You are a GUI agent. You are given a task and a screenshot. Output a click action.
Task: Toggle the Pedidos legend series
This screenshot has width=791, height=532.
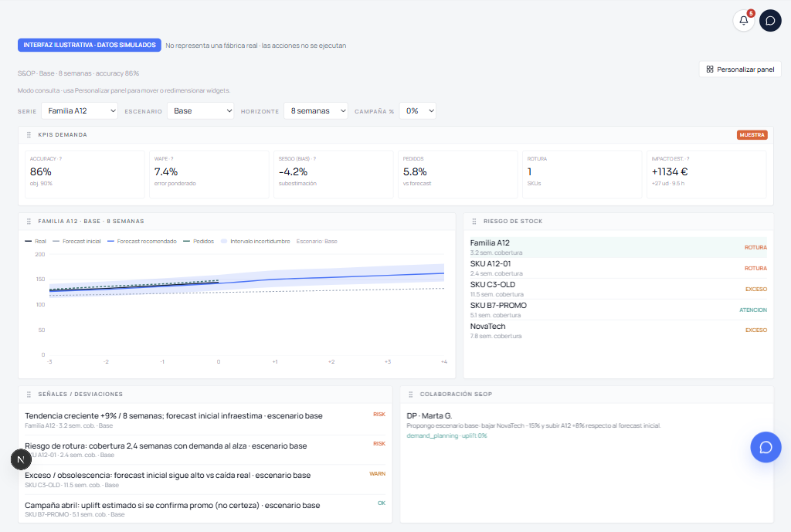(x=199, y=242)
